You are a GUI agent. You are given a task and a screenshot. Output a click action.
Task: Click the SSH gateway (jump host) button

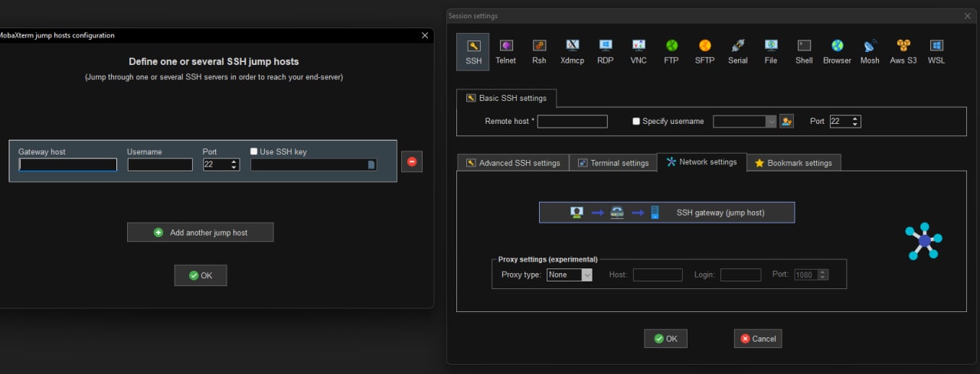(667, 213)
